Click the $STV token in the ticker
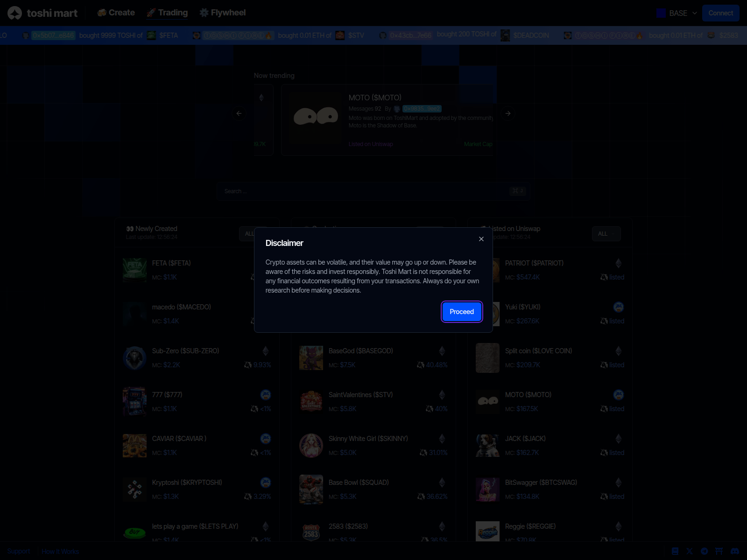747x560 pixels. point(356,35)
